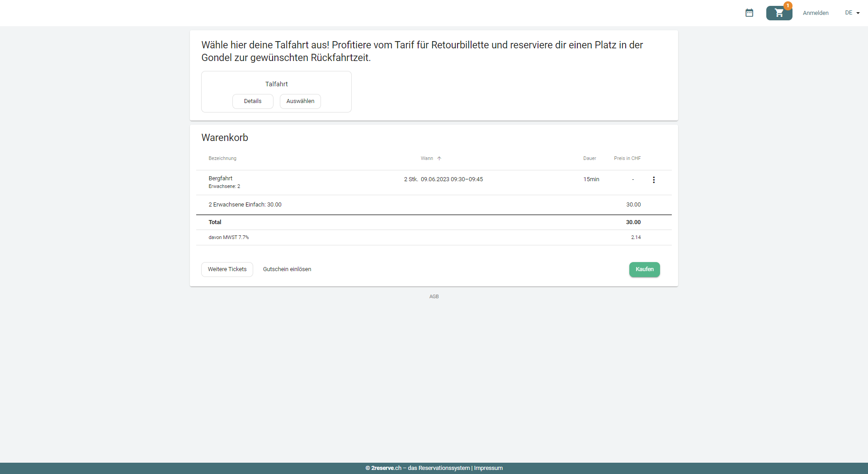Image resolution: width=868 pixels, height=474 pixels.
Task: Open the Impressum link in the footer
Action: coord(488,468)
